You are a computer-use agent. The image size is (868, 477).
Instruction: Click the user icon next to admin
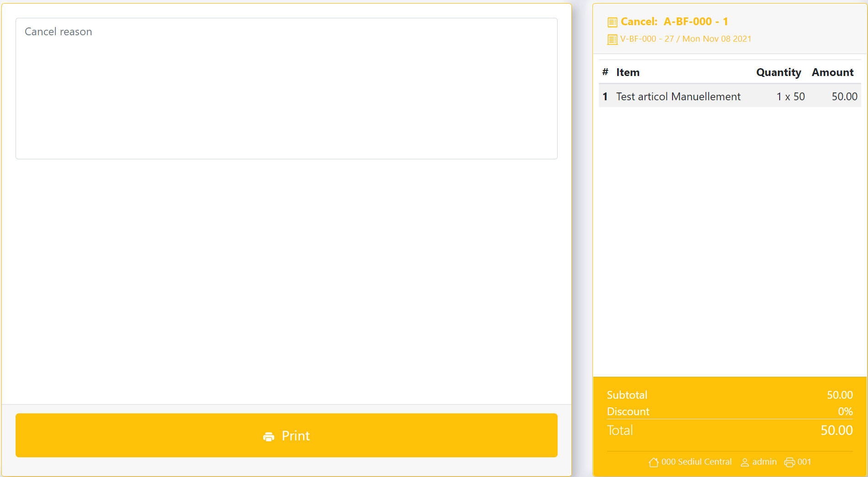tap(745, 462)
